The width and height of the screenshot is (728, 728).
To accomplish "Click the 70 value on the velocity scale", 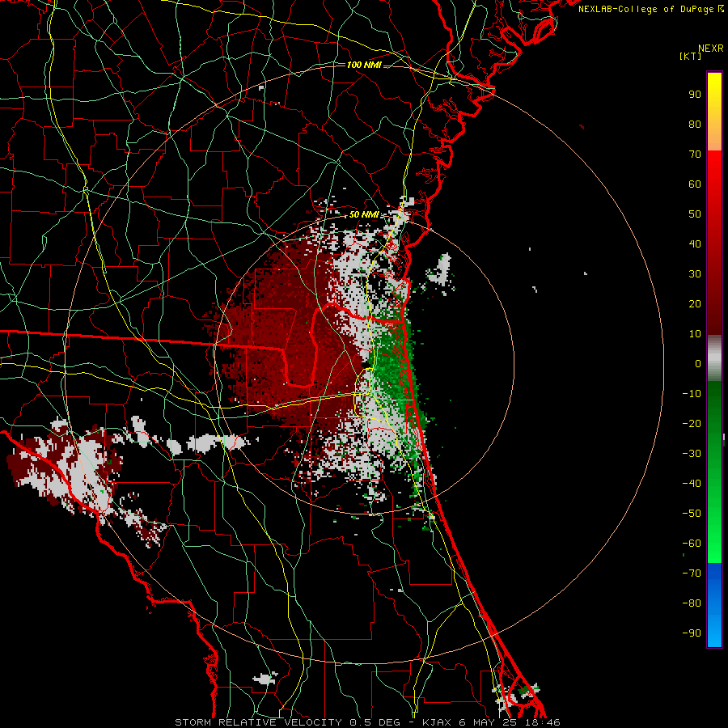I will point(695,154).
